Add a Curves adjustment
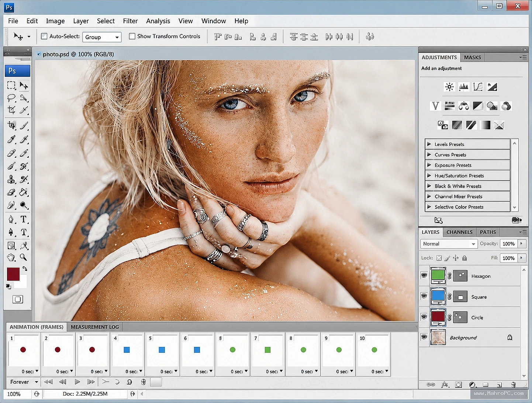The image size is (532, 403). pos(478,87)
